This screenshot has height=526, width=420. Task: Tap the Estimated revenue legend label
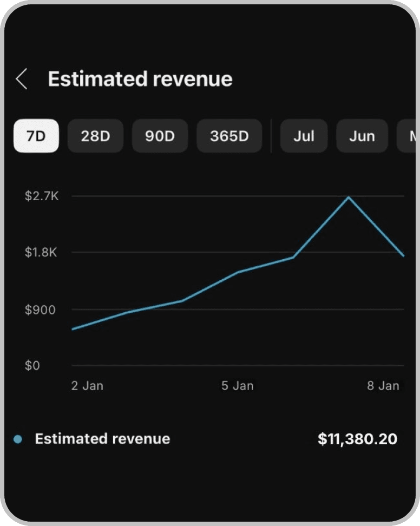click(102, 439)
